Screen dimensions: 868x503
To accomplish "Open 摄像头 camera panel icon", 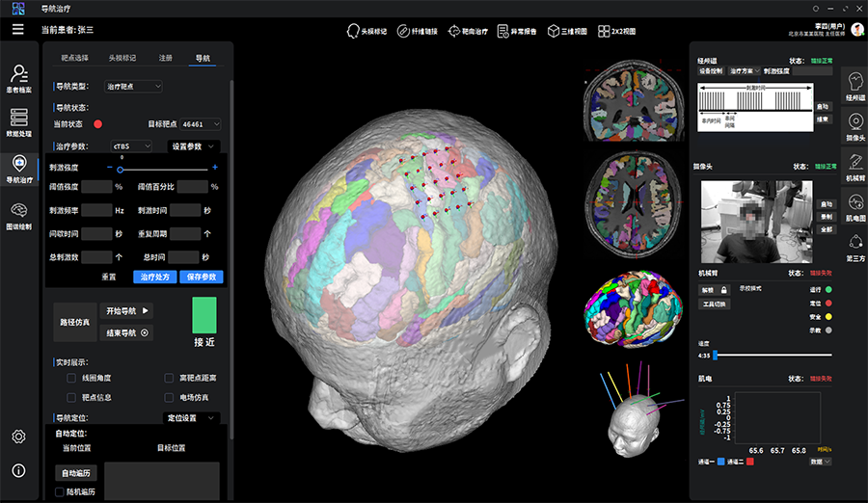I will (855, 127).
